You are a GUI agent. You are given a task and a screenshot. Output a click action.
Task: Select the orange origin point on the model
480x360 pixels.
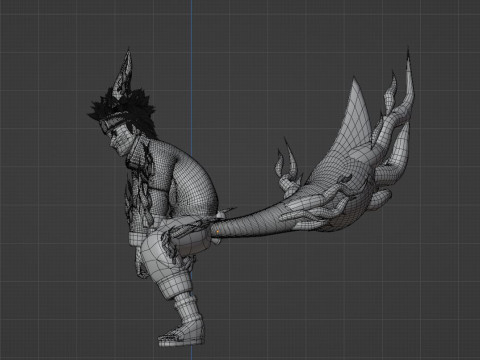tap(218, 231)
